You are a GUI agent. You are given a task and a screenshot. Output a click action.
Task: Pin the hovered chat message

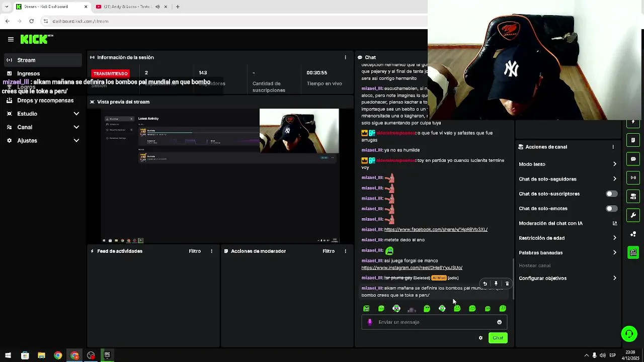click(496, 284)
